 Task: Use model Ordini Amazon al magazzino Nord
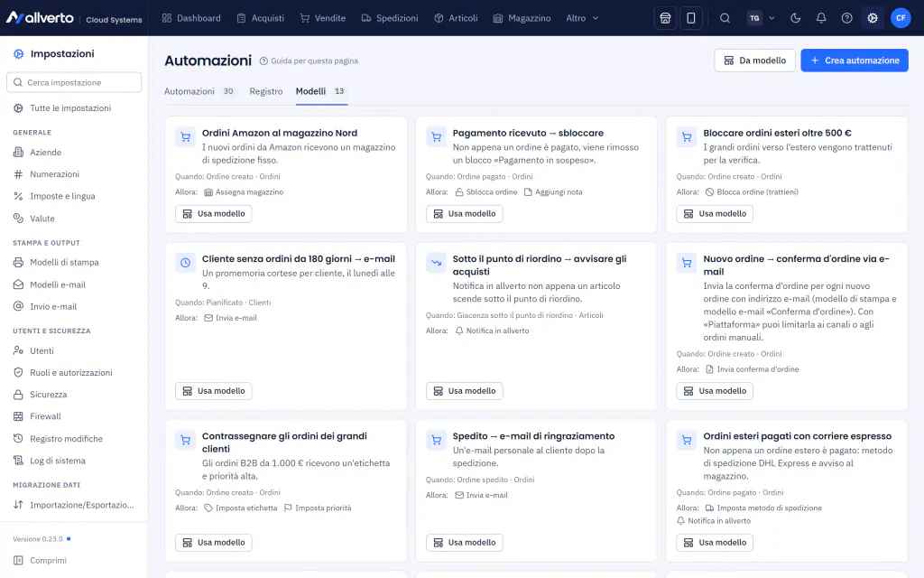click(x=213, y=213)
